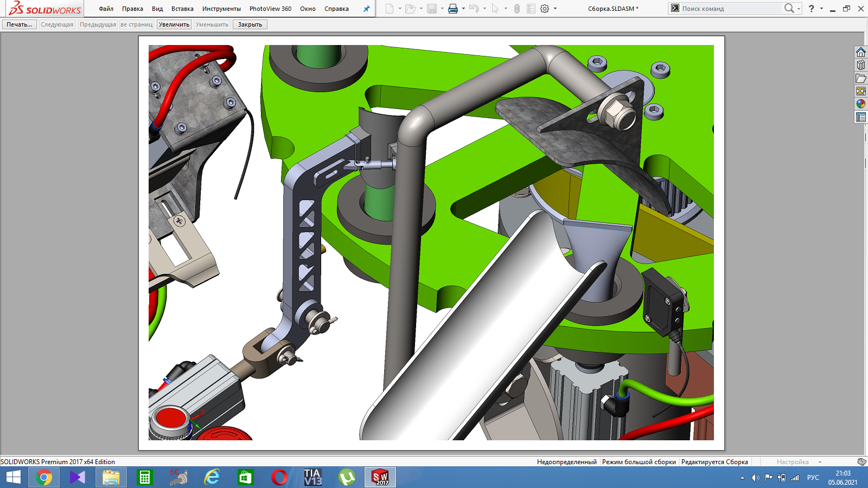
Task: Expand Options gear dropdown arrow
Action: (x=555, y=9)
